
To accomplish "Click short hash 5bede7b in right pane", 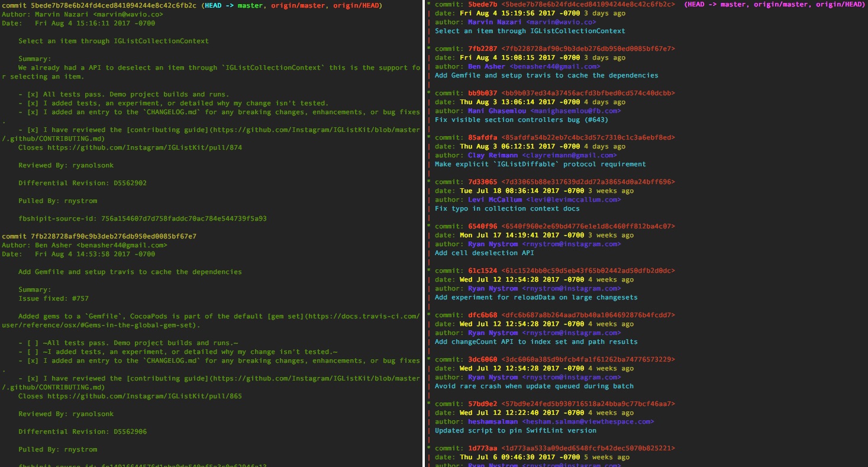I will coord(482,4).
